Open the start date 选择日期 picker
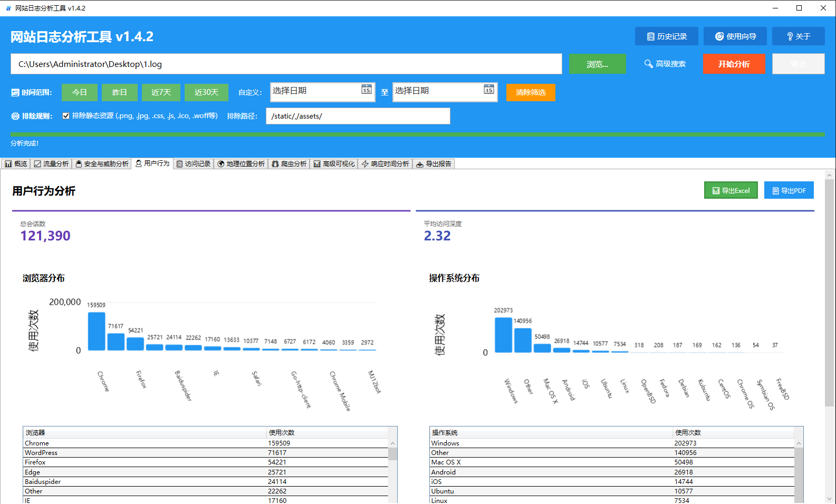Viewport: 836px width, 504px height. tap(315, 91)
